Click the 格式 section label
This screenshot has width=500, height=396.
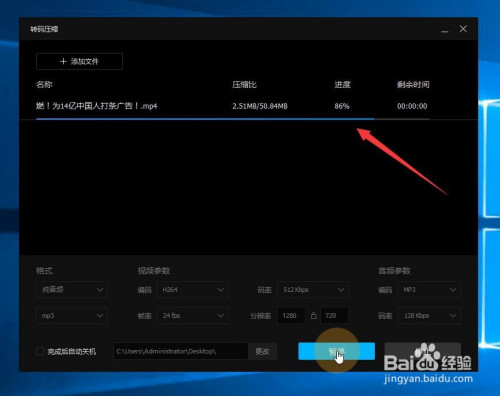(44, 270)
